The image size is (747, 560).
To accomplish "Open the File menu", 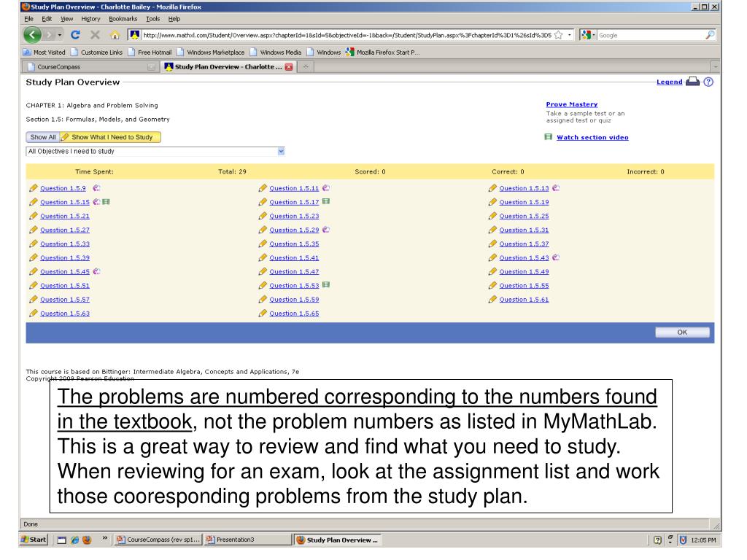I will (29, 19).
